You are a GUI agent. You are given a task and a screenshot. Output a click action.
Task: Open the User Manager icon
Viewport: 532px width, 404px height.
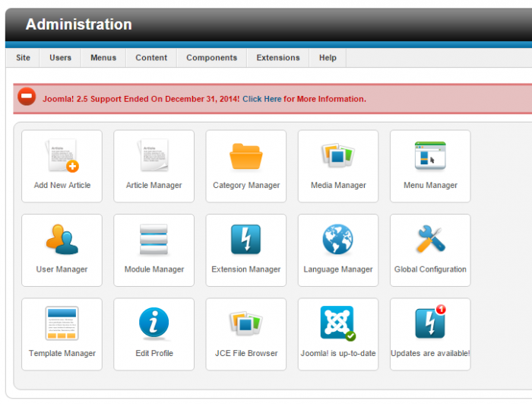tap(62, 240)
